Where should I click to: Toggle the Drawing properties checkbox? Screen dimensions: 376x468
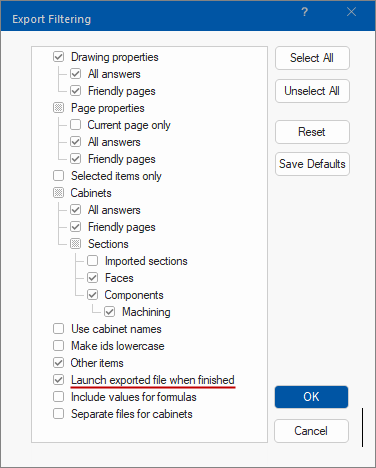tap(59, 57)
